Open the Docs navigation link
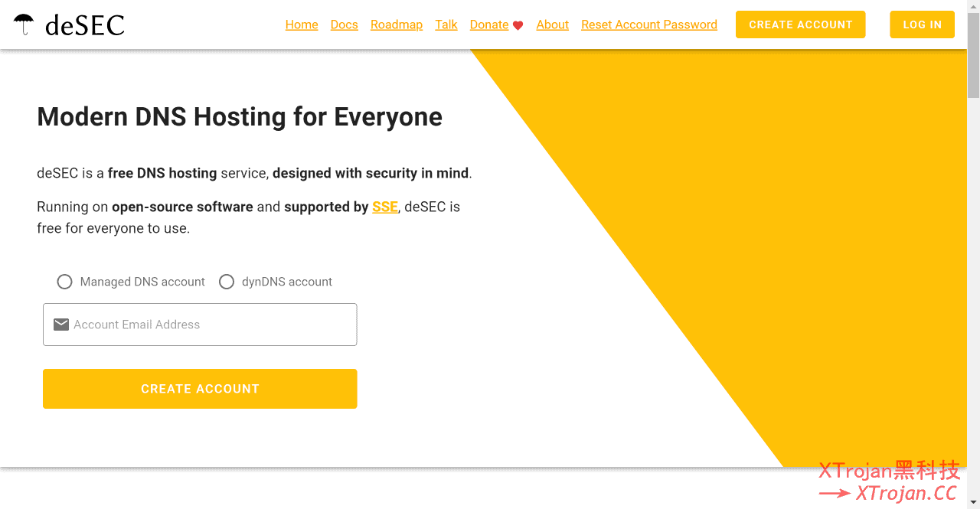The image size is (980, 509). (344, 24)
